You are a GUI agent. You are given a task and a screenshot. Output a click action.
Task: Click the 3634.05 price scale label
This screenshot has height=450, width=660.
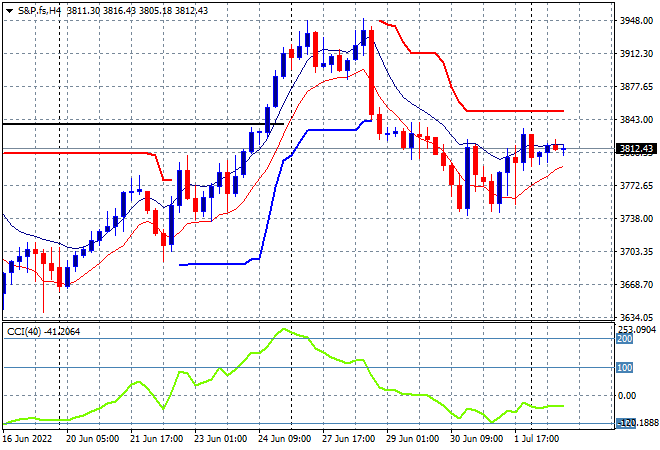coord(636,317)
